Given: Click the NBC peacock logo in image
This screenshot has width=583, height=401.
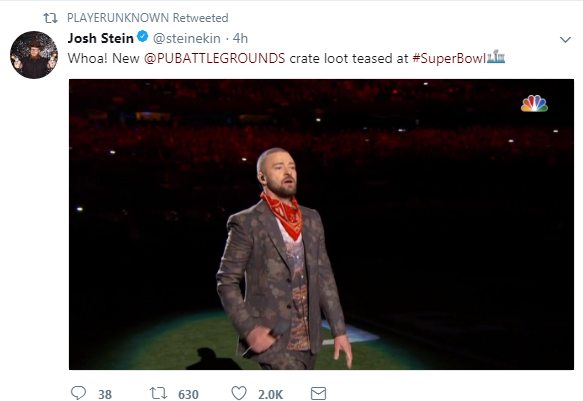Looking at the screenshot, I should click(534, 104).
